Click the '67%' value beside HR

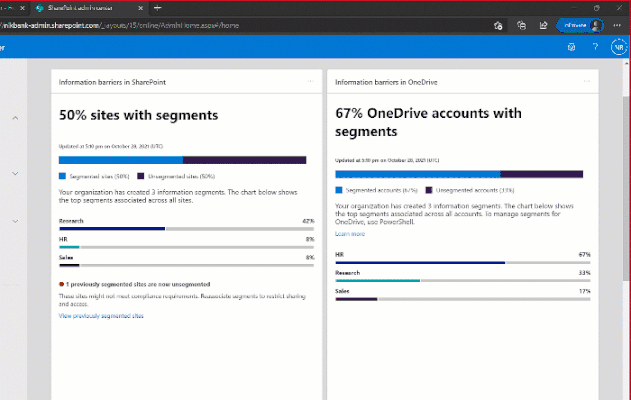[585, 255]
